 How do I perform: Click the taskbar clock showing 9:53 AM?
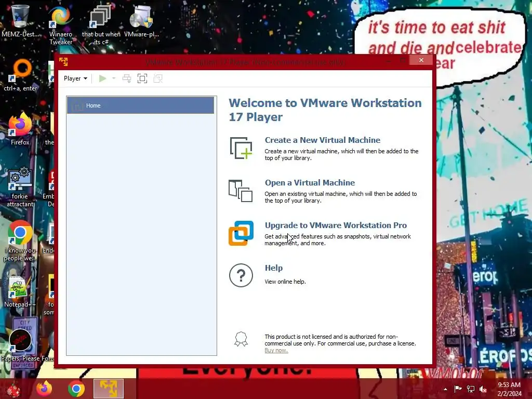tap(509, 389)
